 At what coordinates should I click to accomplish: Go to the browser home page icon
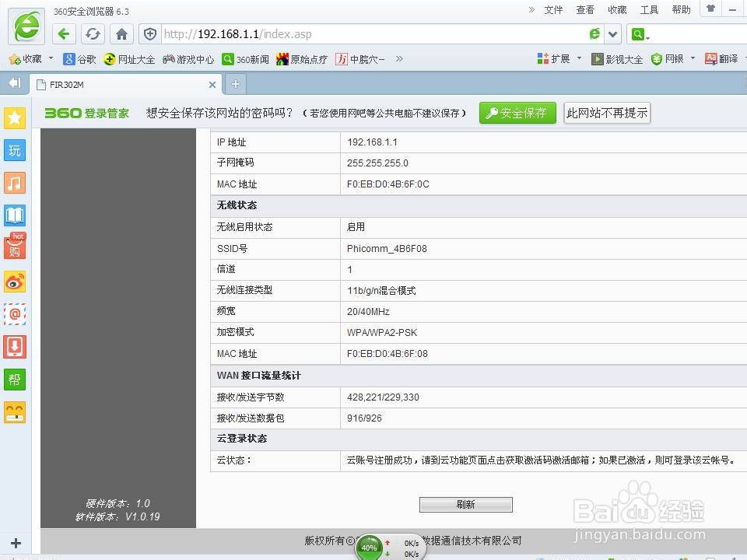coord(121,34)
